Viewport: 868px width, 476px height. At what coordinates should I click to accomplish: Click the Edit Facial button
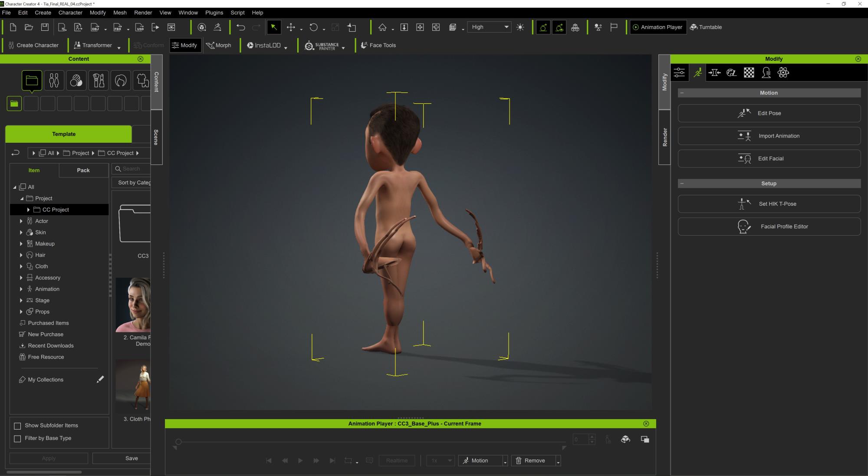(769, 158)
